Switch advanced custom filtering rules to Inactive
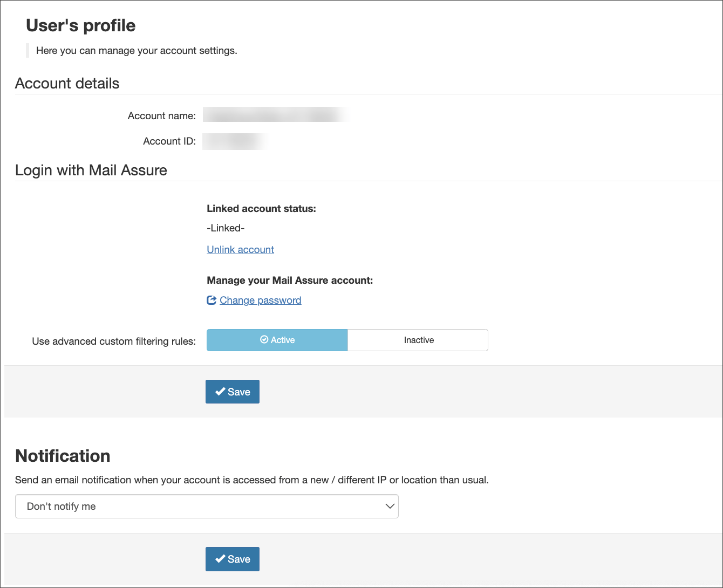 tap(418, 340)
